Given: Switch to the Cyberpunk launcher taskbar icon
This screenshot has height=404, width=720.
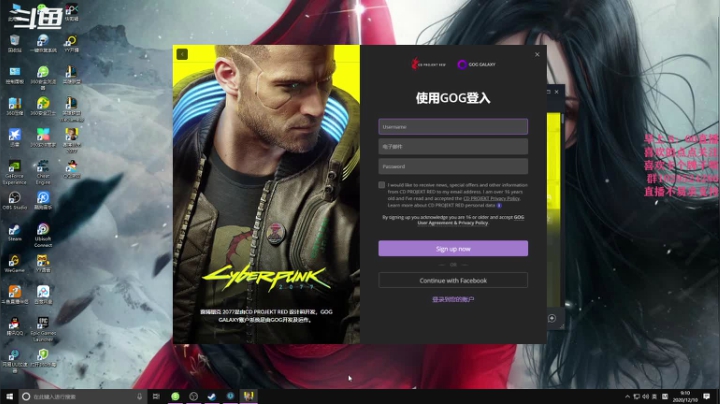Looking at the screenshot, I should [248, 396].
